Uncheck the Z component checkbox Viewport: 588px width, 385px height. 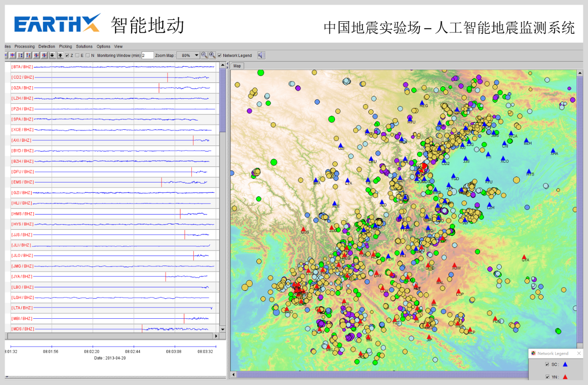[x=68, y=55]
